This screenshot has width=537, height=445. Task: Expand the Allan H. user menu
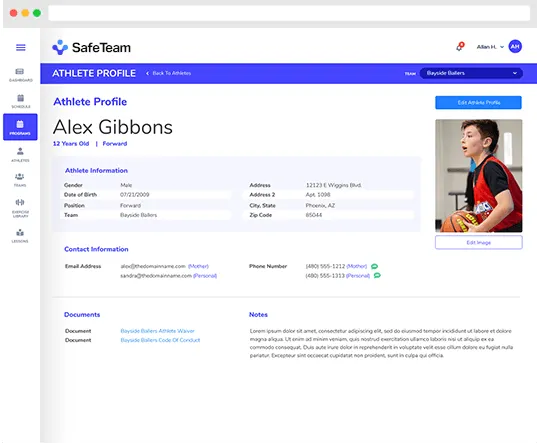tap(490, 47)
